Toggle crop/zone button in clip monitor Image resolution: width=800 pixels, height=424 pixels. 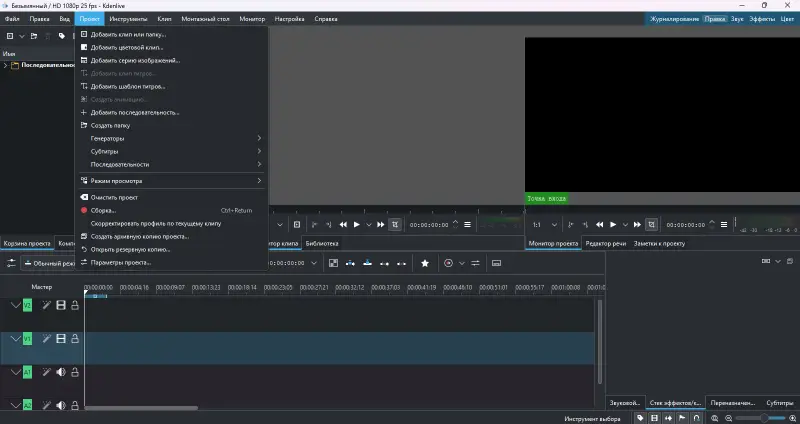pyautogui.click(x=395, y=225)
